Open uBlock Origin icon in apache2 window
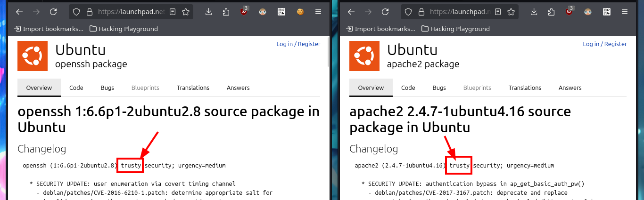 tap(570, 11)
